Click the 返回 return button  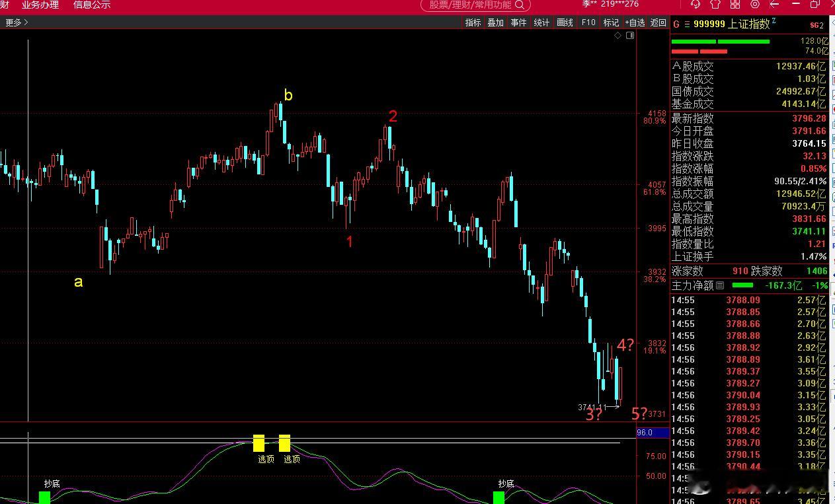coord(658,22)
